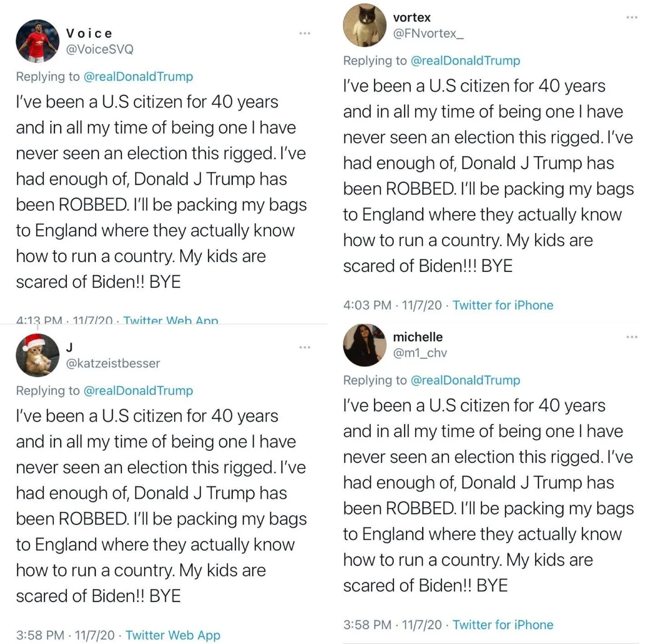Open J's Santa-hat cat avatar
This screenshot has width=655, height=644.
[x=37, y=355]
